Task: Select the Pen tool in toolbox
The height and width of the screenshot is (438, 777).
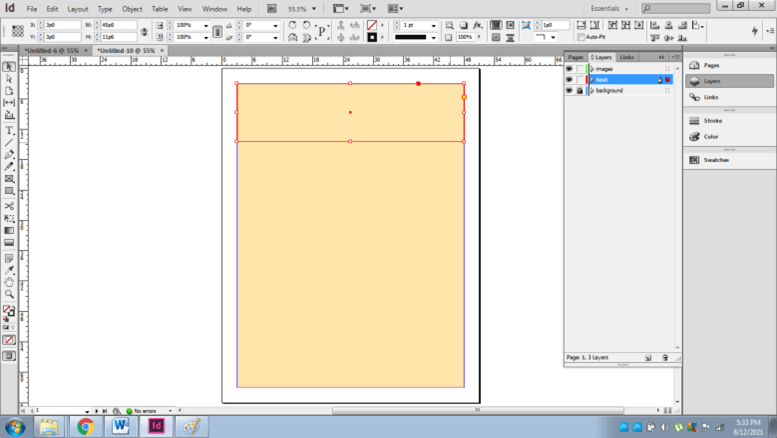Action: tap(10, 155)
